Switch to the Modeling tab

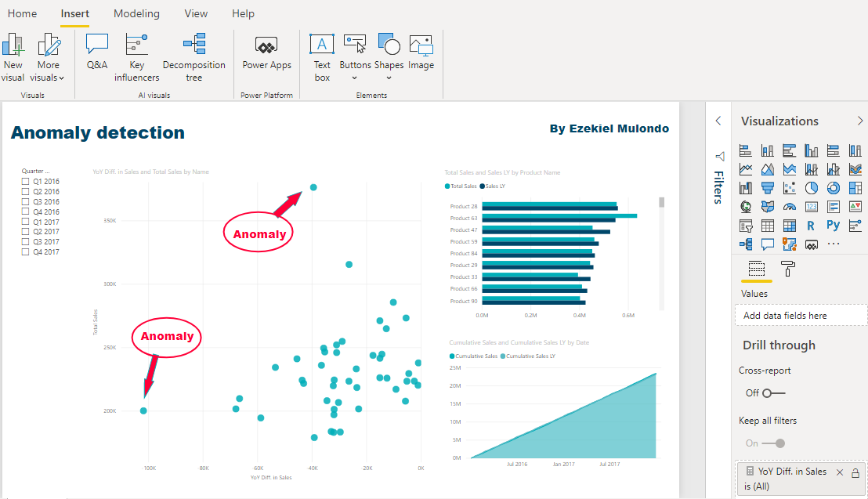coord(136,13)
